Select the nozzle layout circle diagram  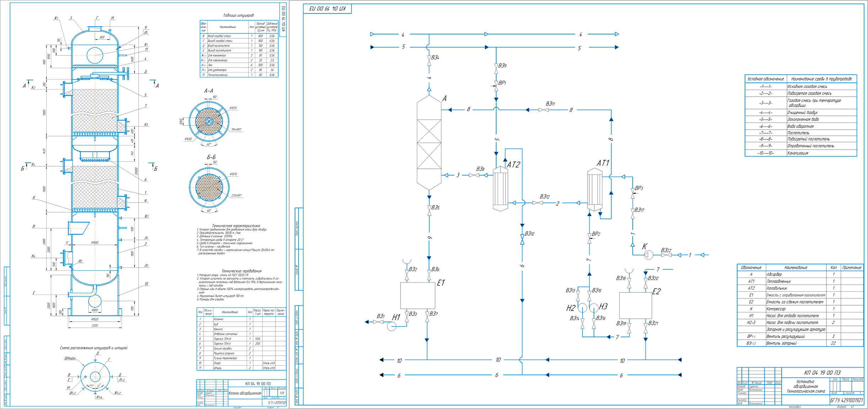95,377
